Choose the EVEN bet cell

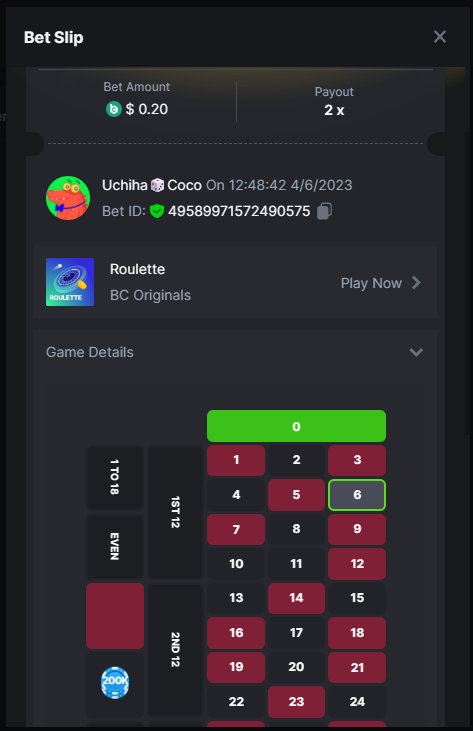coord(115,546)
